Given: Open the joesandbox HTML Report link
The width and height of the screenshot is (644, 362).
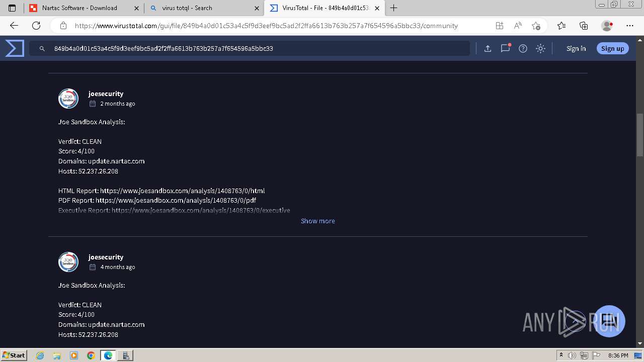Looking at the screenshot, I should [182, 191].
